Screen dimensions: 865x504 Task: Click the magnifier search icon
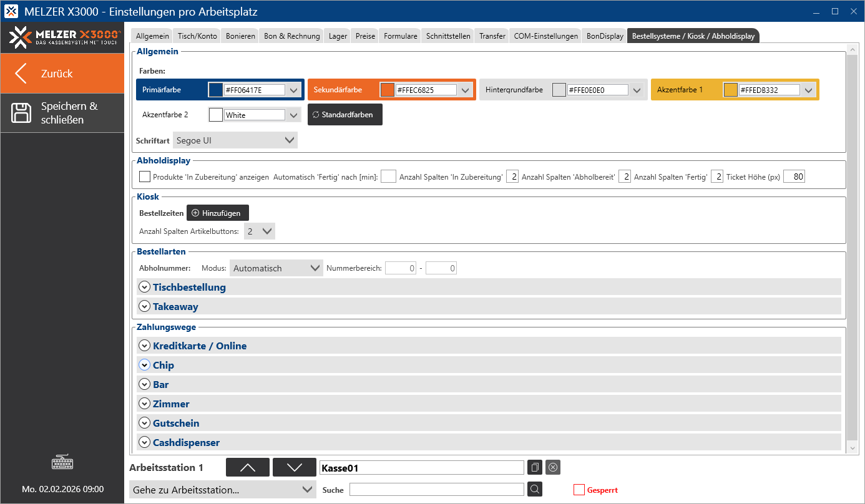534,490
